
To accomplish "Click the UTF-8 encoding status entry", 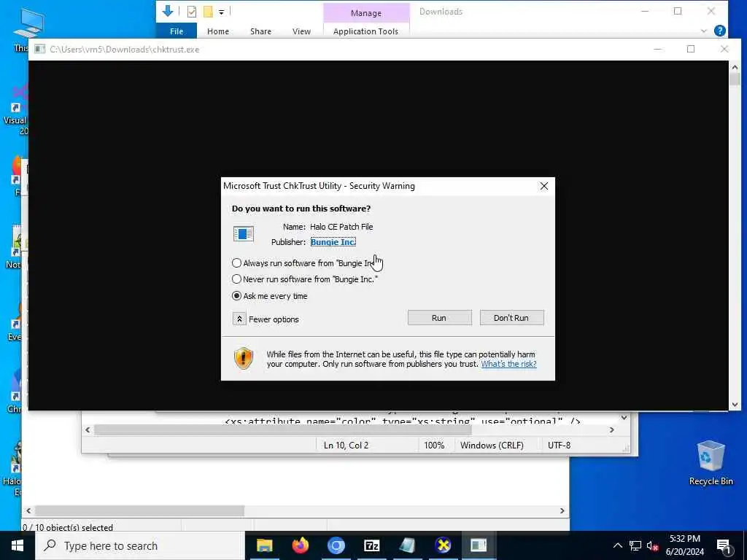I will [x=560, y=446].
